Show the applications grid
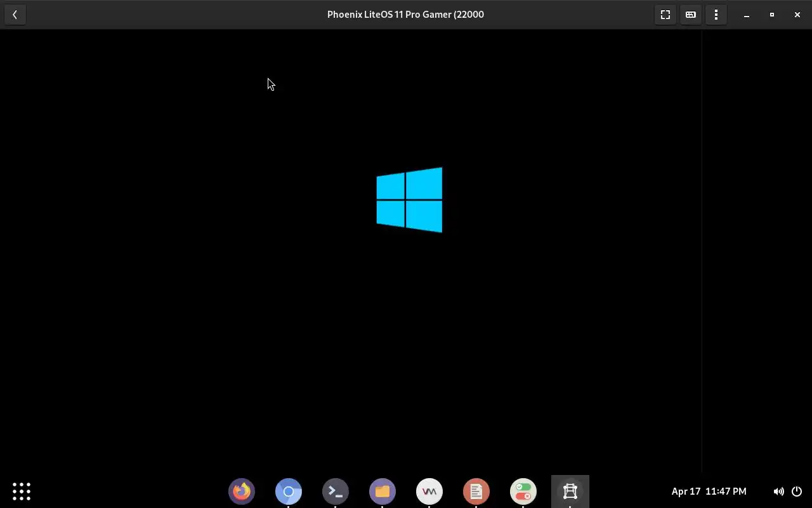 coord(22,491)
